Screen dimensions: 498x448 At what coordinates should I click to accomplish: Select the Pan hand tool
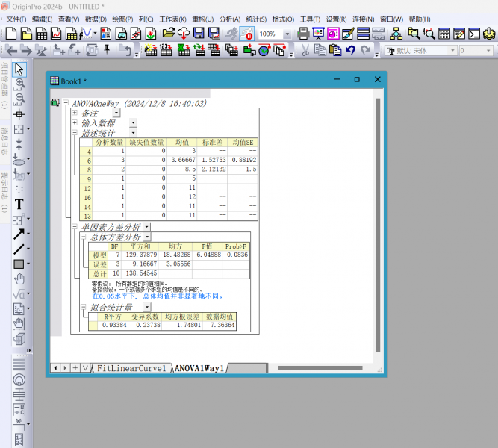coord(19,279)
